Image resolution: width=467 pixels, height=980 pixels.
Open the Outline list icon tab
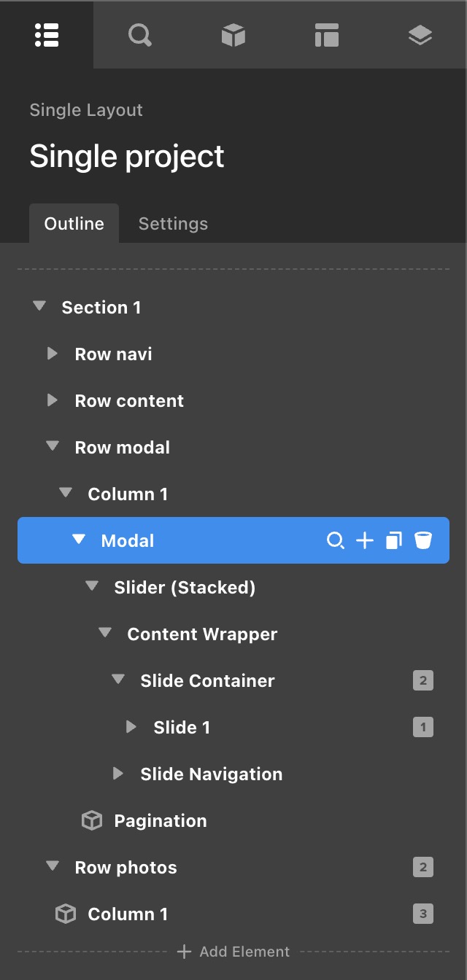47,34
